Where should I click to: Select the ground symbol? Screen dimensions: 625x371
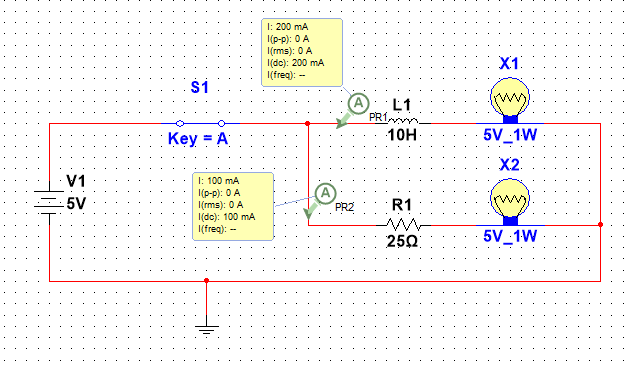(206, 325)
